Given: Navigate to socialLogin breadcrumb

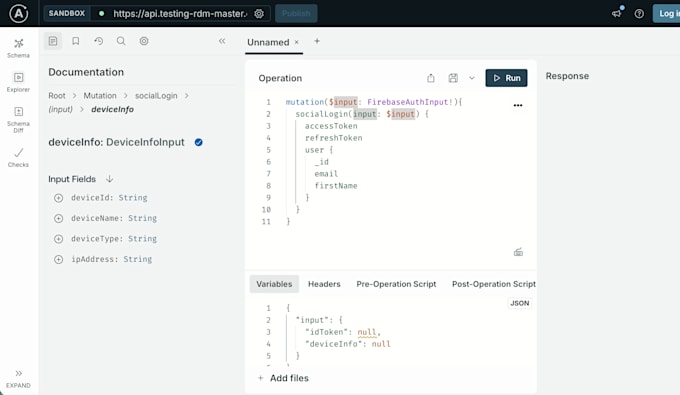Looking at the screenshot, I should tap(156, 96).
